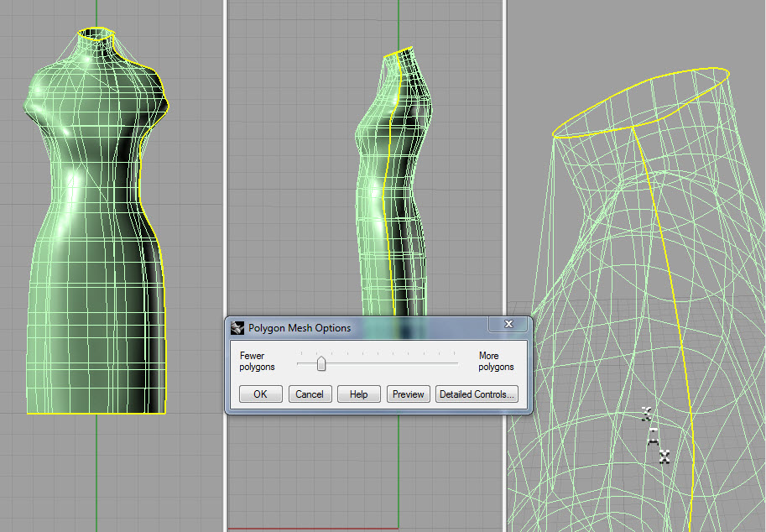Viewport: 766px width, 532px height.
Task: Click the yellow vertical seam curve in the right viewport
Action: (671, 294)
